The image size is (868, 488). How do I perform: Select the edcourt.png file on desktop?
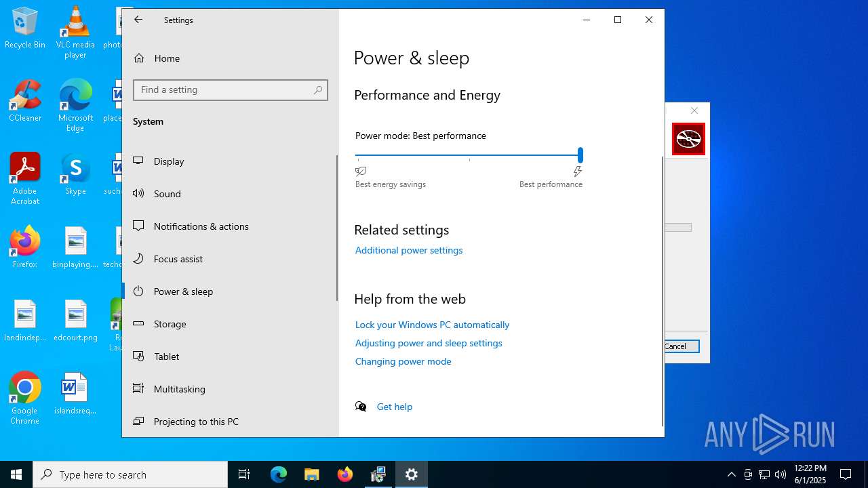pyautogui.click(x=75, y=321)
